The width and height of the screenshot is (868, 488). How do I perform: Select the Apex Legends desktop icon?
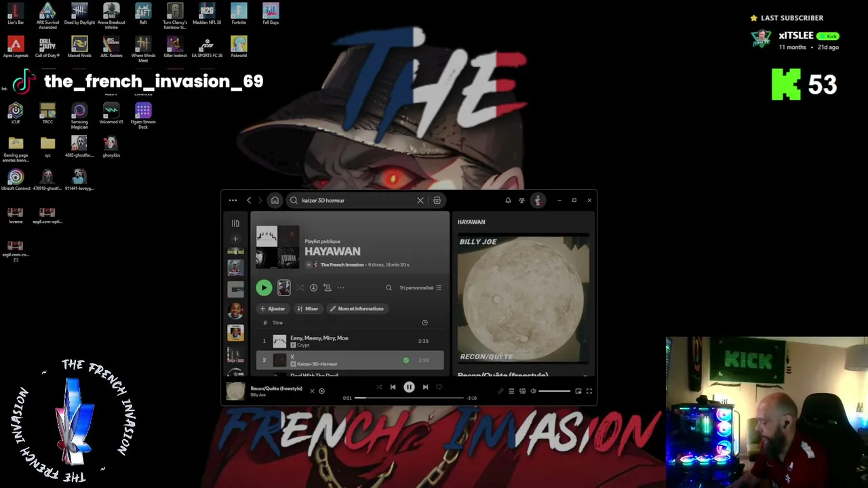pos(16,47)
